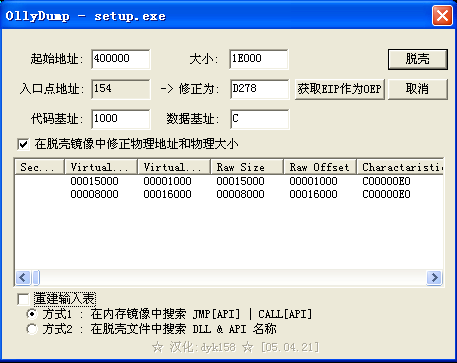Close the OllyDump dialog window
This screenshot has width=457, height=363.
tap(442, 16)
